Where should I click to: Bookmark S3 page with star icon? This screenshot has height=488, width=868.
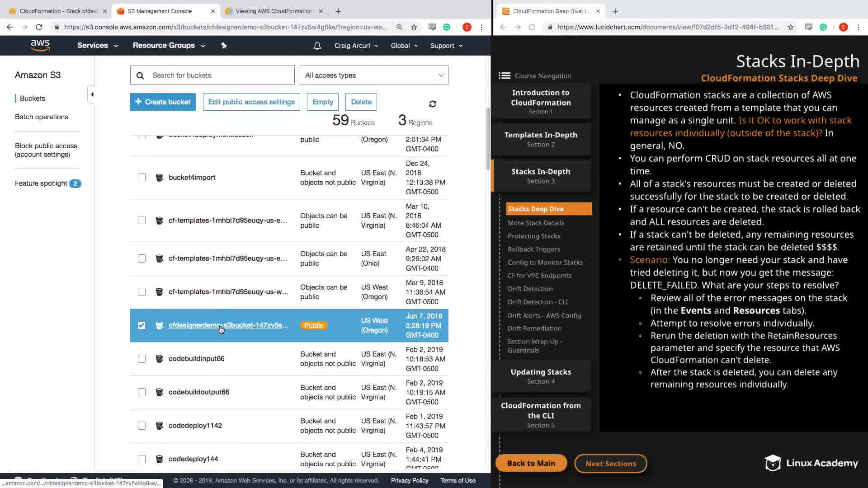point(414,27)
